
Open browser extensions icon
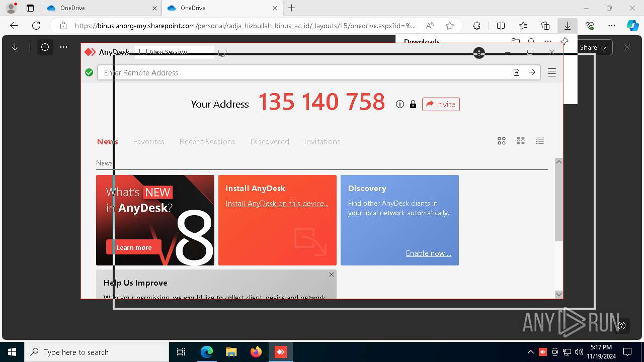tap(476, 26)
